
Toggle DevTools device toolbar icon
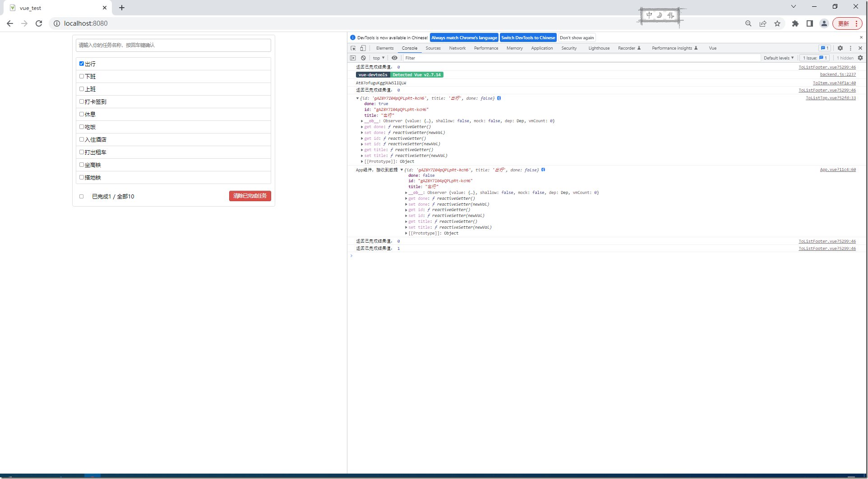tap(363, 48)
